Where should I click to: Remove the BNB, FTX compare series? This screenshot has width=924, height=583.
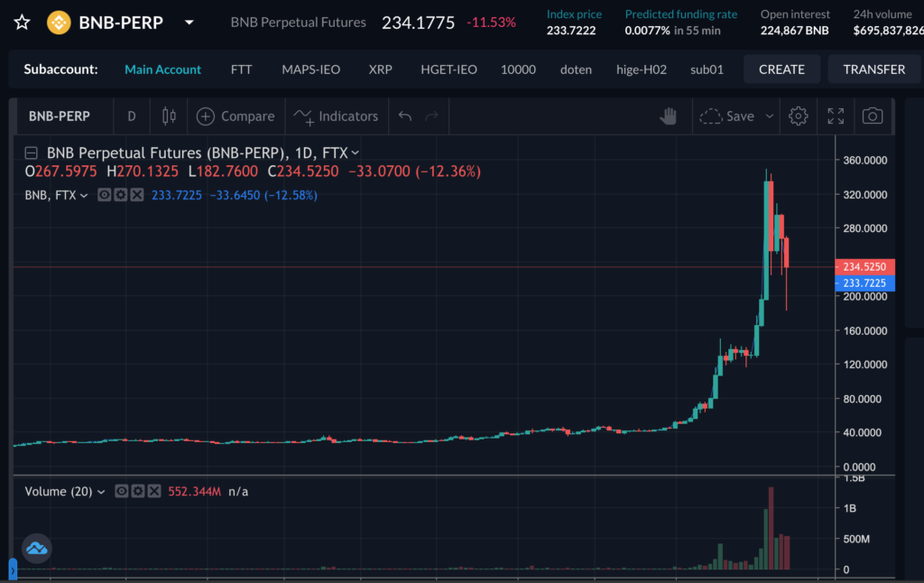(137, 195)
